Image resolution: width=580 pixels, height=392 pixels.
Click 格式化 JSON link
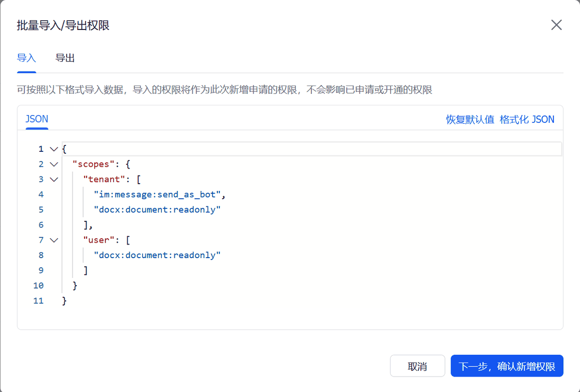(527, 119)
